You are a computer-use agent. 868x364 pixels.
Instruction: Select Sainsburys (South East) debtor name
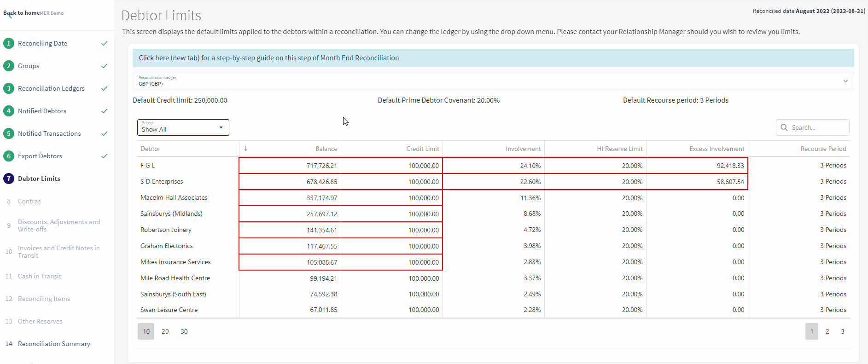coord(173,294)
